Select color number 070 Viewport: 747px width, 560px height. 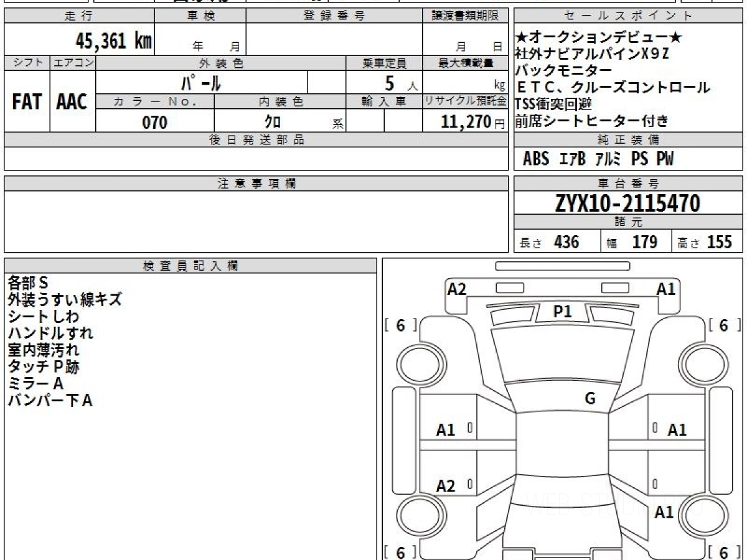154,122
